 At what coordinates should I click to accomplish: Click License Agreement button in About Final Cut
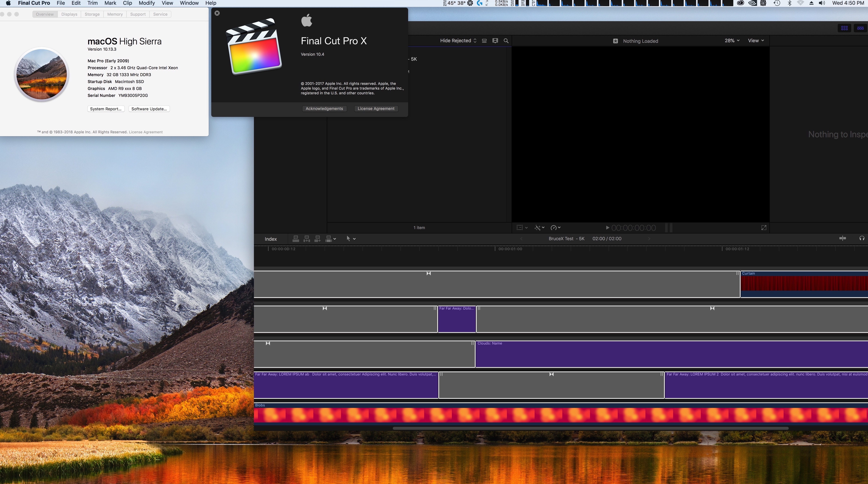click(x=376, y=109)
